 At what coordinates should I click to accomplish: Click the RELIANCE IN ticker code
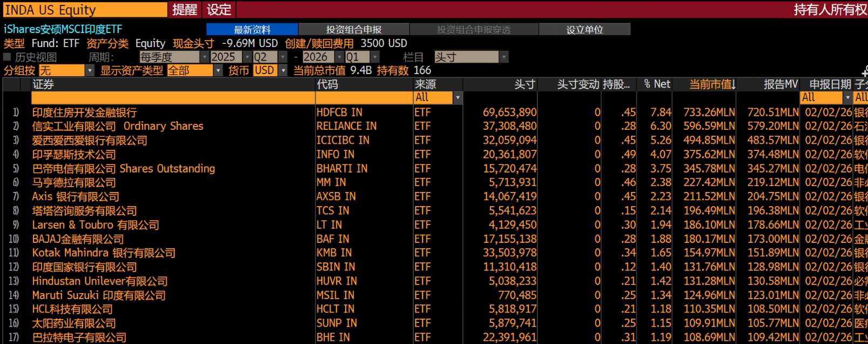tap(347, 126)
